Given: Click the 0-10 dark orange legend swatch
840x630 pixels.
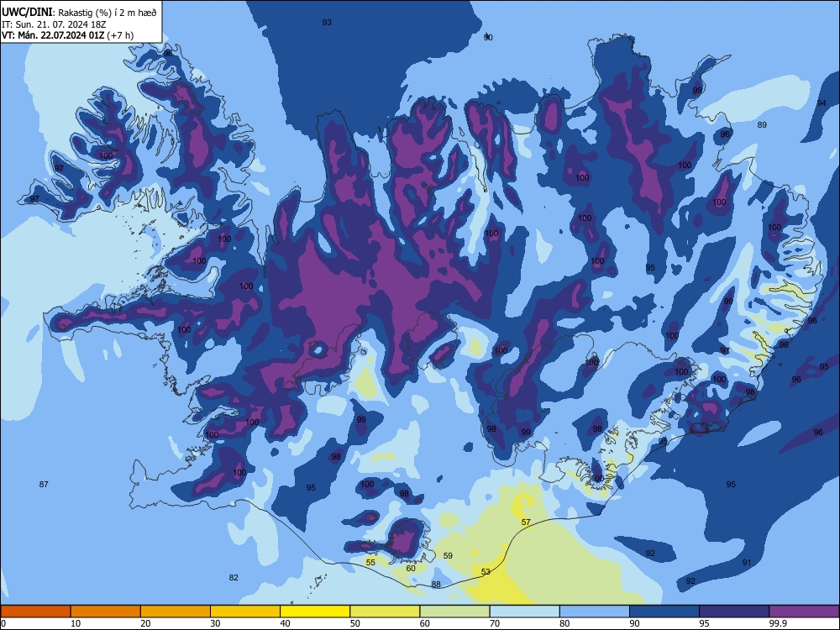Looking at the screenshot, I should (x=35, y=612).
